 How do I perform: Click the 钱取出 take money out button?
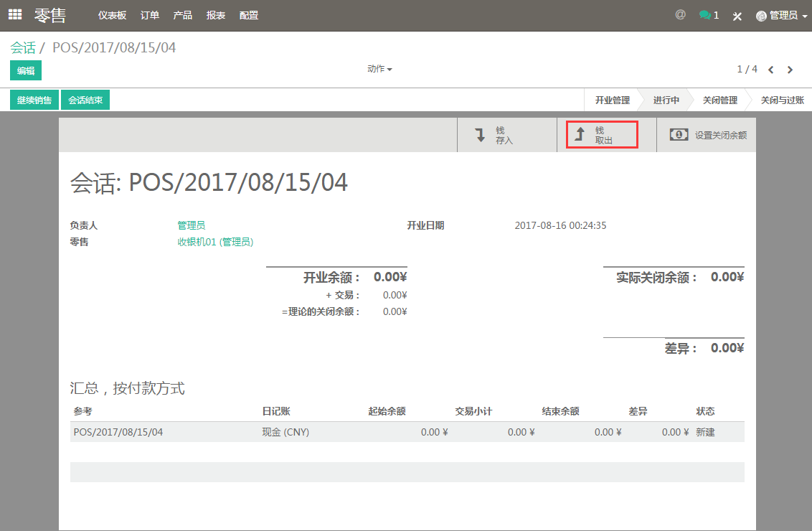pyautogui.click(x=606, y=135)
